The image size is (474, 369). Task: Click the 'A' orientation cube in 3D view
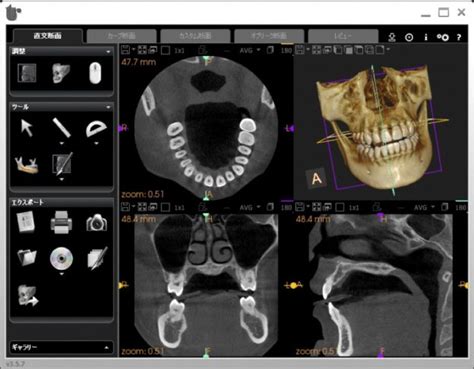click(316, 178)
